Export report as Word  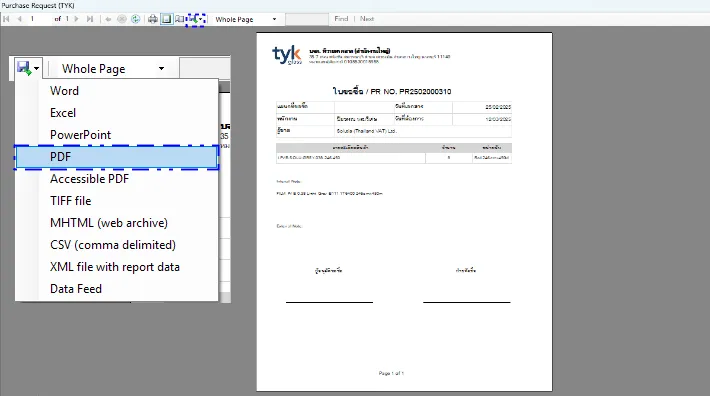pos(117,91)
